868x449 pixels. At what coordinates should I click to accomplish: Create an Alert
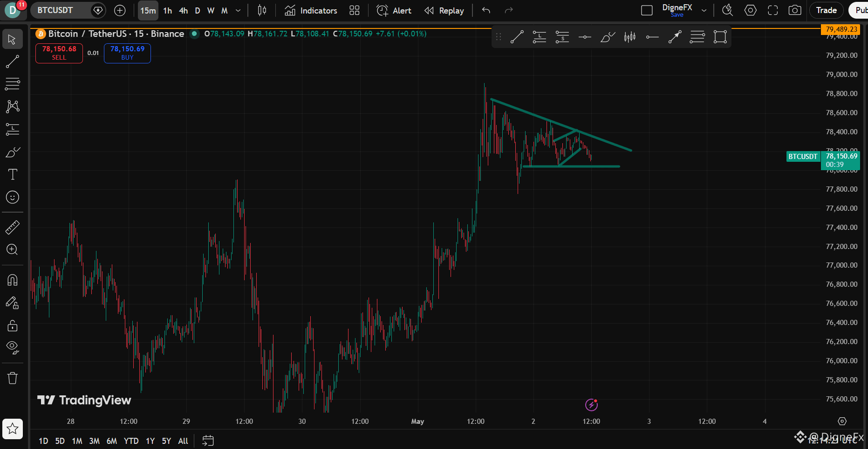pos(394,10)
